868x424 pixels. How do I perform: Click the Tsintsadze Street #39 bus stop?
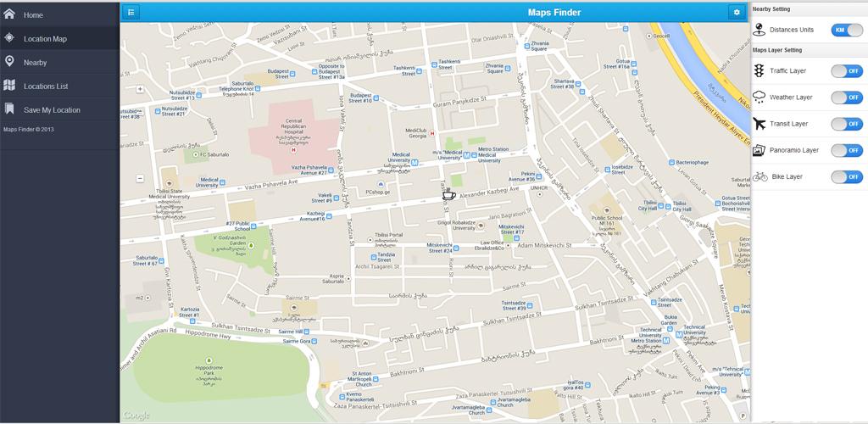[529, 305]
